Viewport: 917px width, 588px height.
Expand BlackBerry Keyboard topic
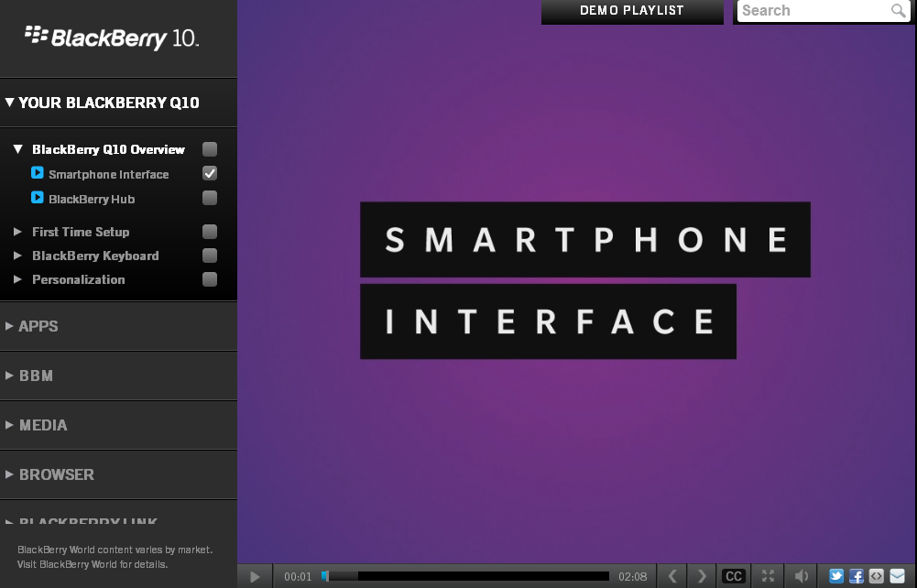(17, 256)
